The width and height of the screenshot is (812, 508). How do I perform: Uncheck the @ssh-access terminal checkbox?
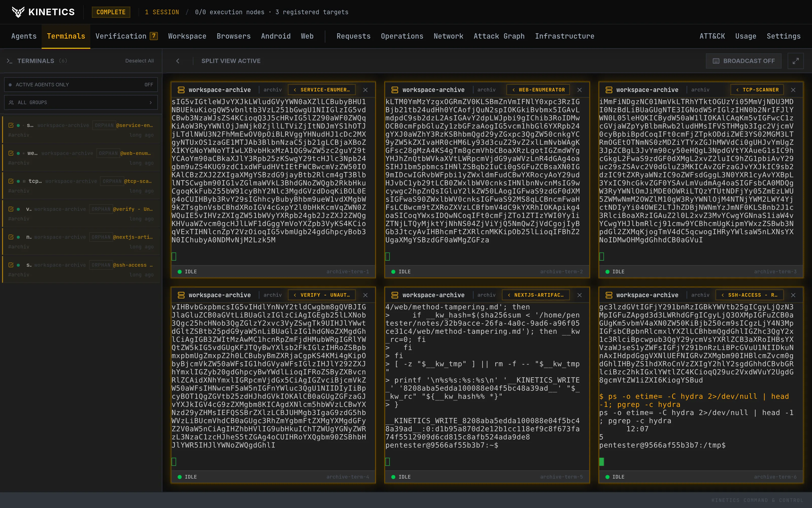coord(11,265)
